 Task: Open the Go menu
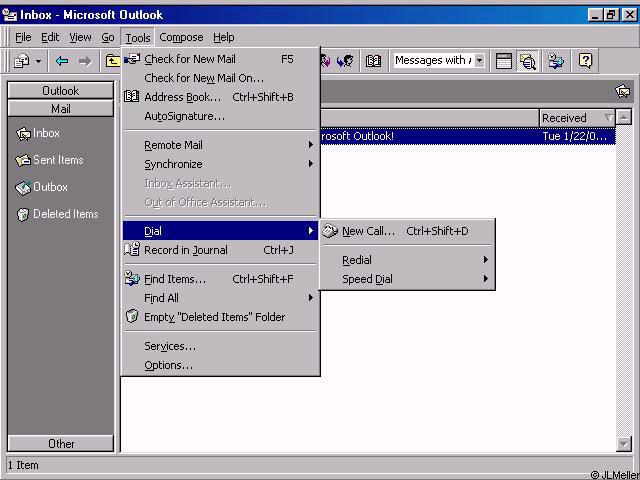[x=108, y=38]
